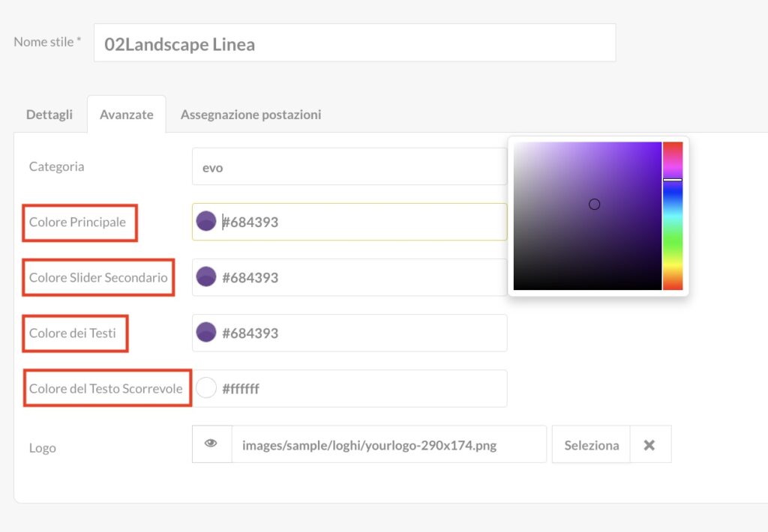The height and width of the screenshot is (532, 768).
Task: Click the circular picker cursor in the gradient
Action: (x=594, y=204)
